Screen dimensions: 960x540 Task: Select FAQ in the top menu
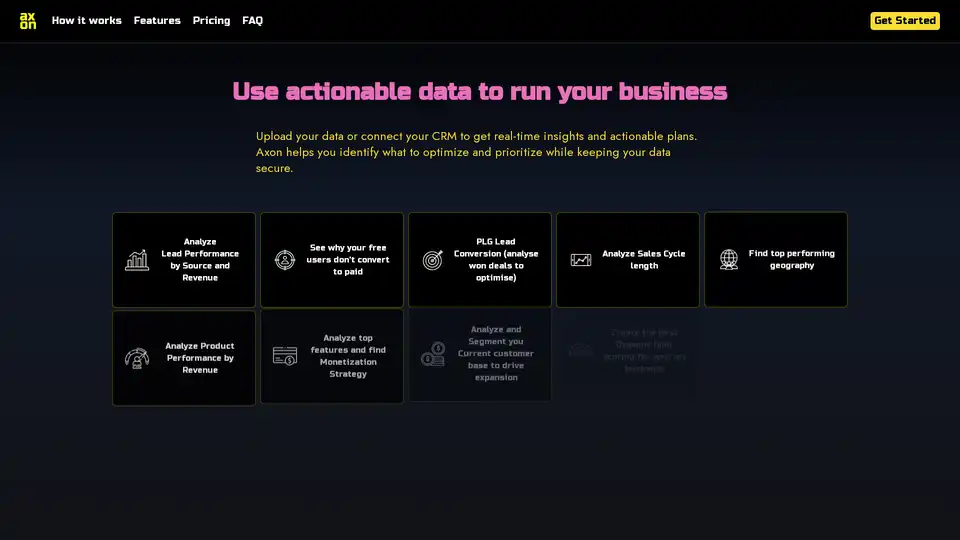point(252,21)
